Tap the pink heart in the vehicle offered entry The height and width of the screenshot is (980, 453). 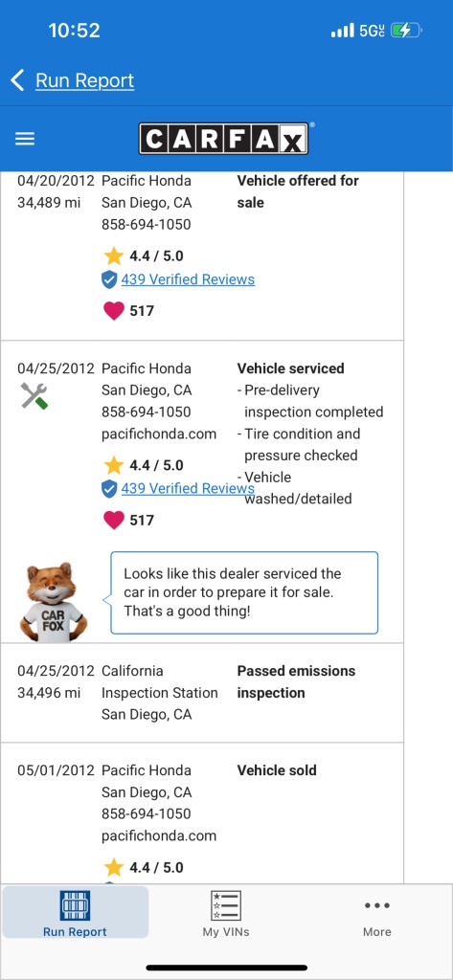click(113, 311)
